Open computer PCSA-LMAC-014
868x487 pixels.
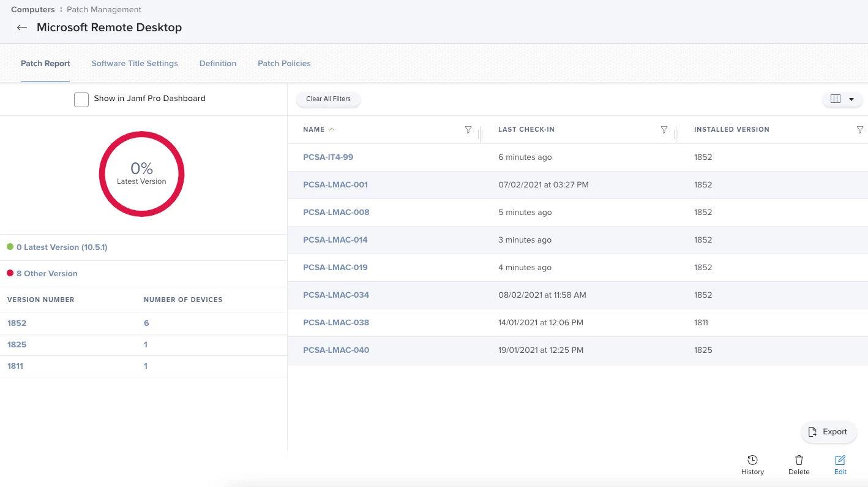[335, 240]
